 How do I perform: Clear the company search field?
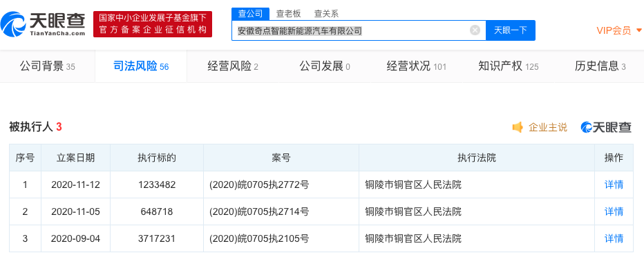(475, 30)
